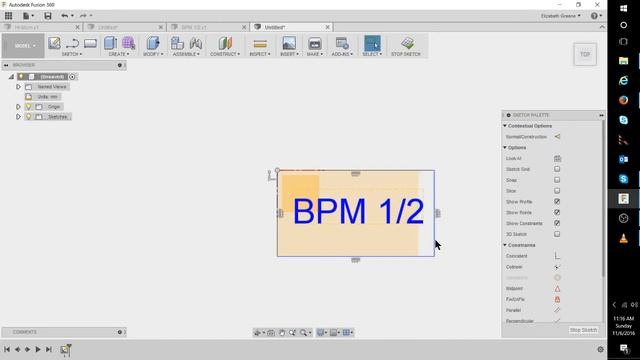Open the data panel grid icon
This screenshot has width=640, height=360.
8,16
